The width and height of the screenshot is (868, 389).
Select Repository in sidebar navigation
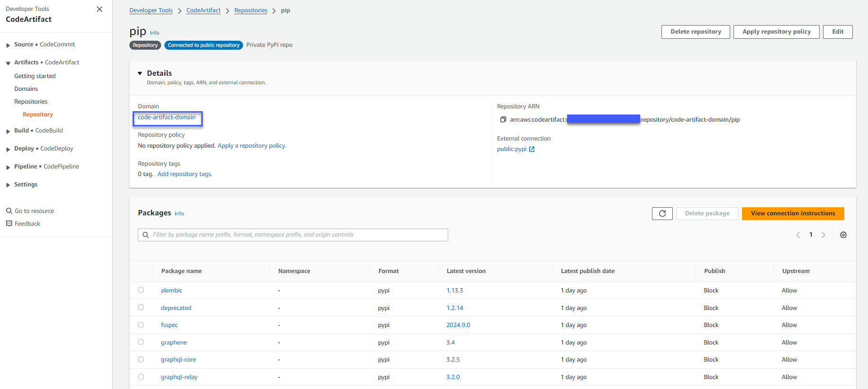(38, 115)
